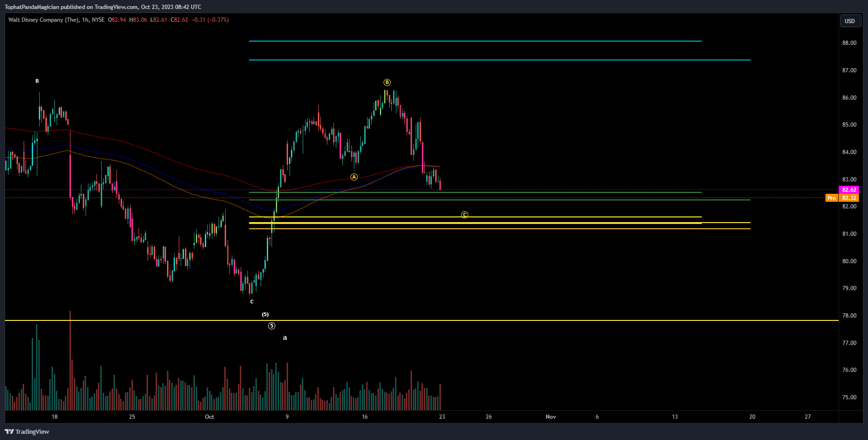Click the USD currency button
The height and width of the screenshot is (440, 868).
[850, 21]
